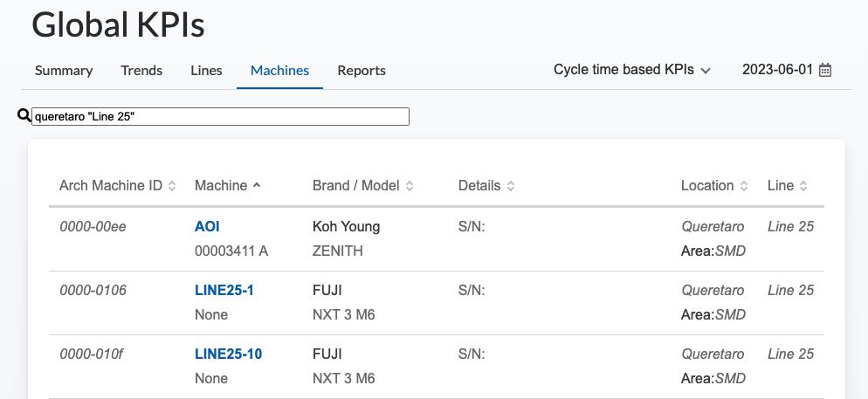Switch to the Summary tab
This screenshot has height=399, width=868.
click(x=64, y=71)
